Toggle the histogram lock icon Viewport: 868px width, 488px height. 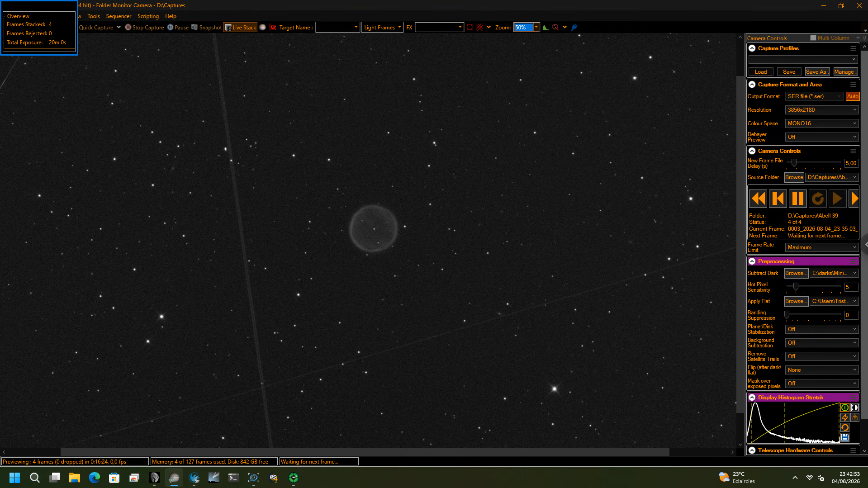coord(854,417)
